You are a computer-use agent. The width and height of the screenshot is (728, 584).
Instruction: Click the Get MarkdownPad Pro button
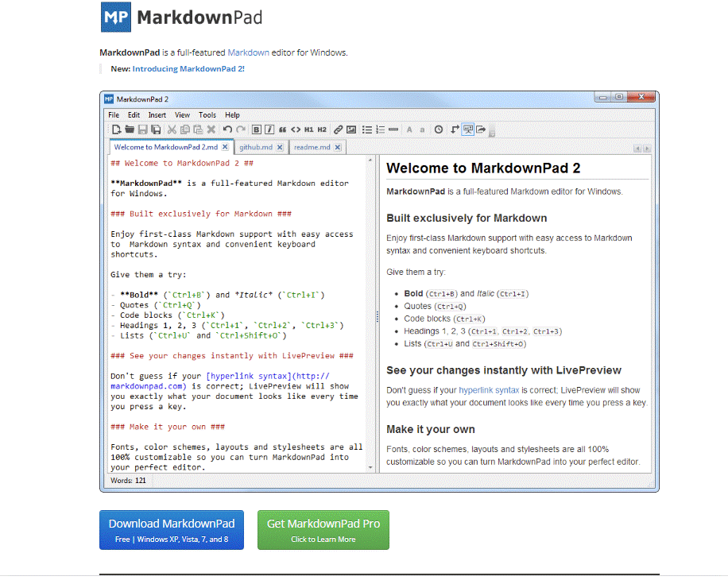323,530
